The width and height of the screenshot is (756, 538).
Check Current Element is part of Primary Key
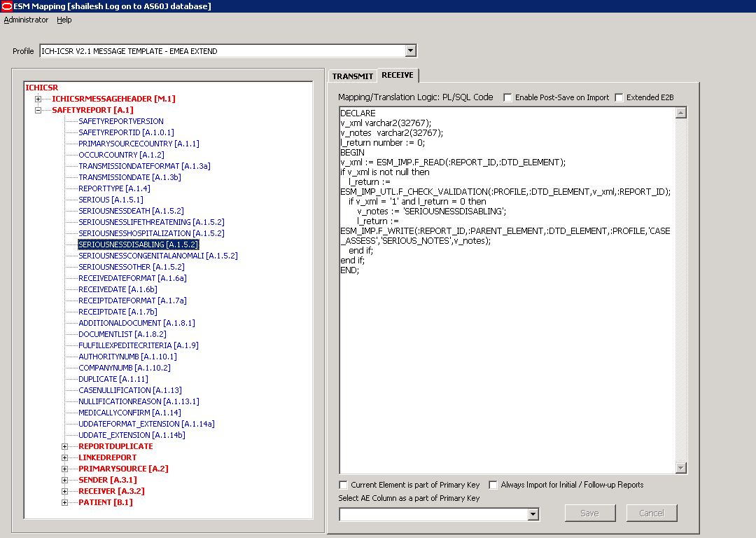(343, 485)
